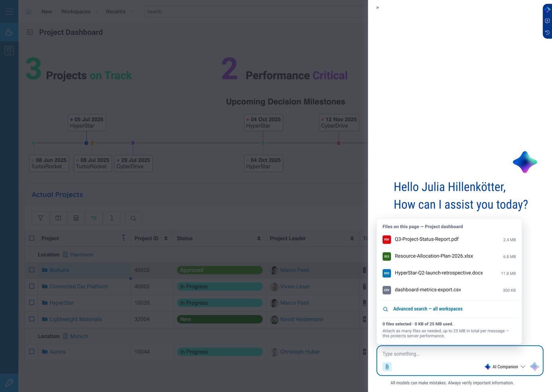
Task: Open the location map sidebar icon
Action: pos(9,51)
